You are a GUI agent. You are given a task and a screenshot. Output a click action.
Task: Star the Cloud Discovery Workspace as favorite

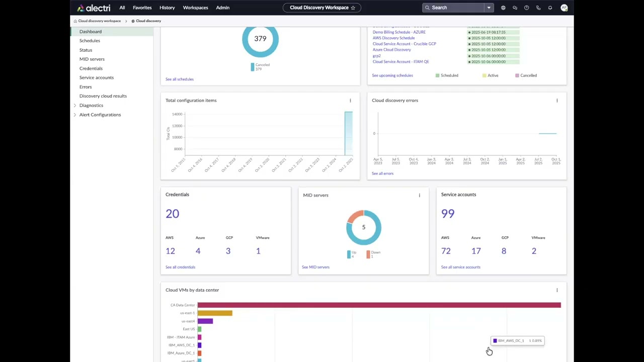[x=353, y=8]
